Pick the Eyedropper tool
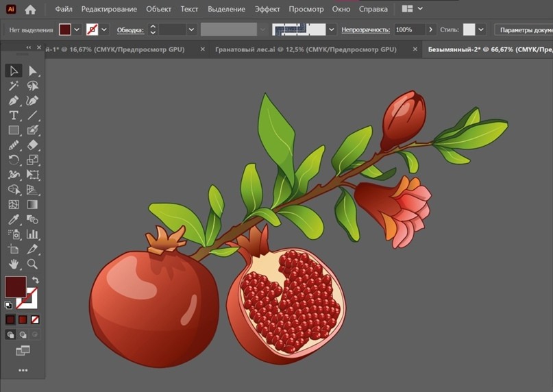The height and width of the screenshot is (392, 553). (14, 219)
